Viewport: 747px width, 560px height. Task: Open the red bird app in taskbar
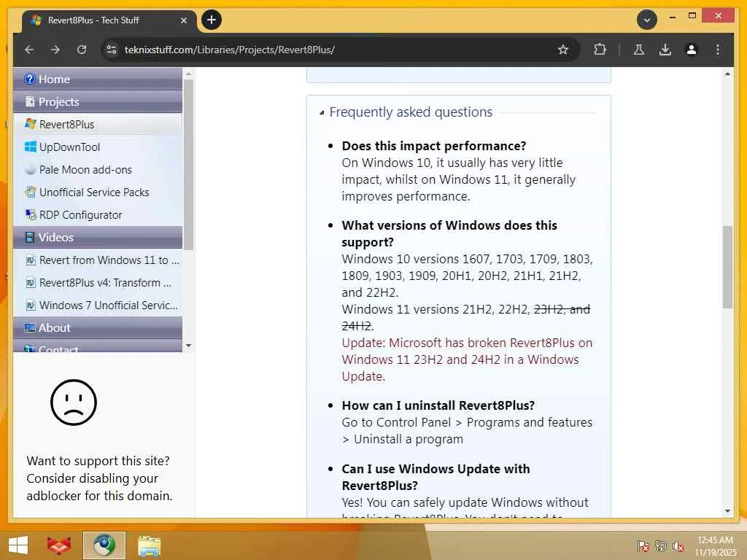(58, 545)
